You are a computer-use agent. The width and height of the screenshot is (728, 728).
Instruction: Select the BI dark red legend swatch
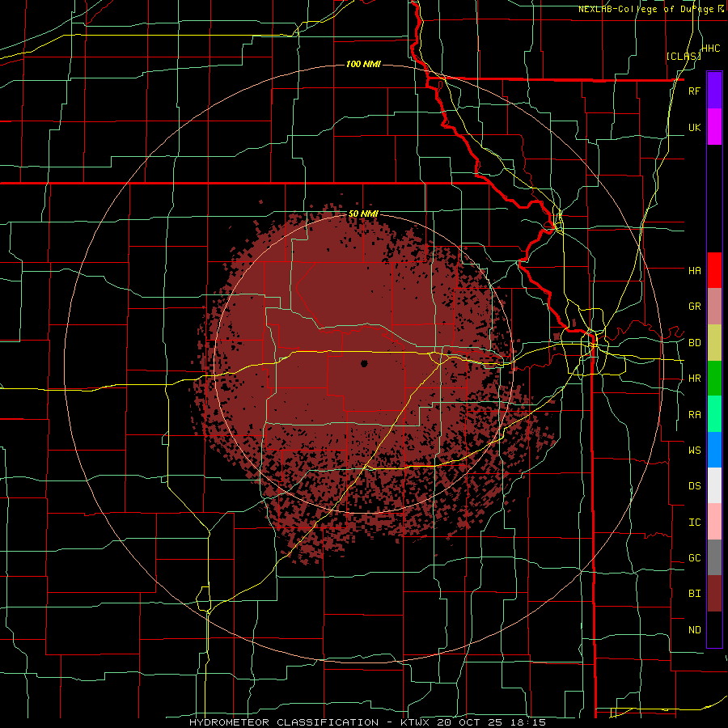[x=714, y=594]
